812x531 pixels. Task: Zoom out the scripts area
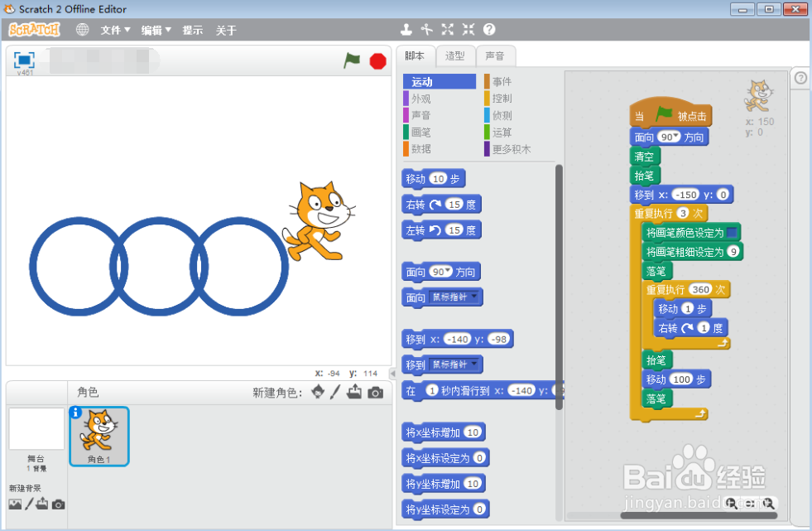pos(731,503)
